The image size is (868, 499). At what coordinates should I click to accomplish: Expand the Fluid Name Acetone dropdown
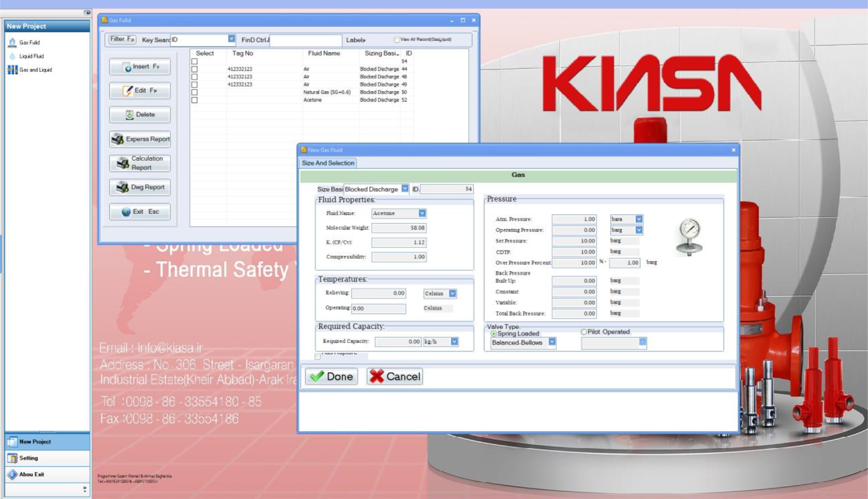422,213
